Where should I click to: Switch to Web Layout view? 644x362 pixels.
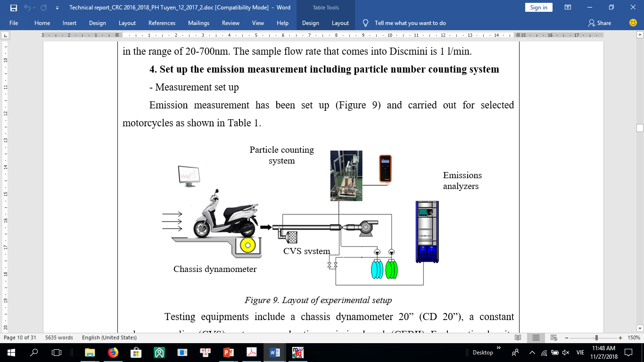[554, 337]
